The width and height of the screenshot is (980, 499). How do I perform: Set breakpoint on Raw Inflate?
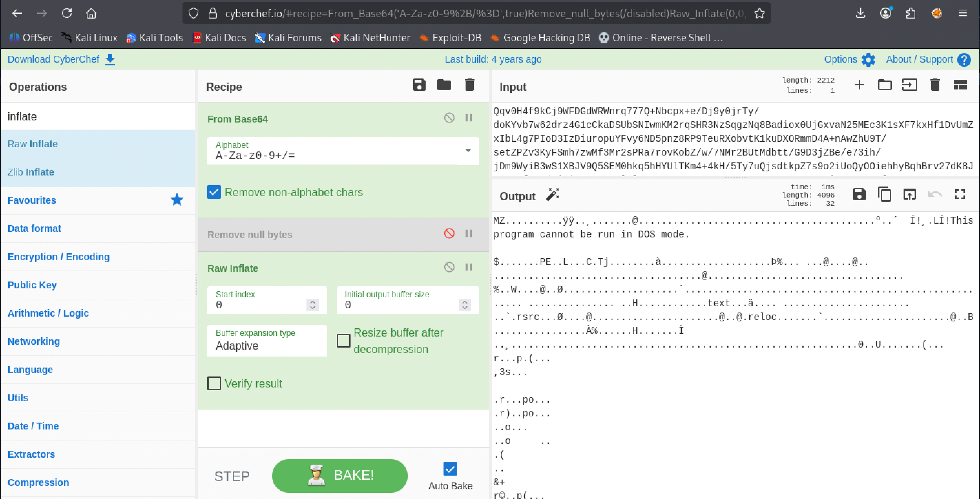click(x=468, y=267)
